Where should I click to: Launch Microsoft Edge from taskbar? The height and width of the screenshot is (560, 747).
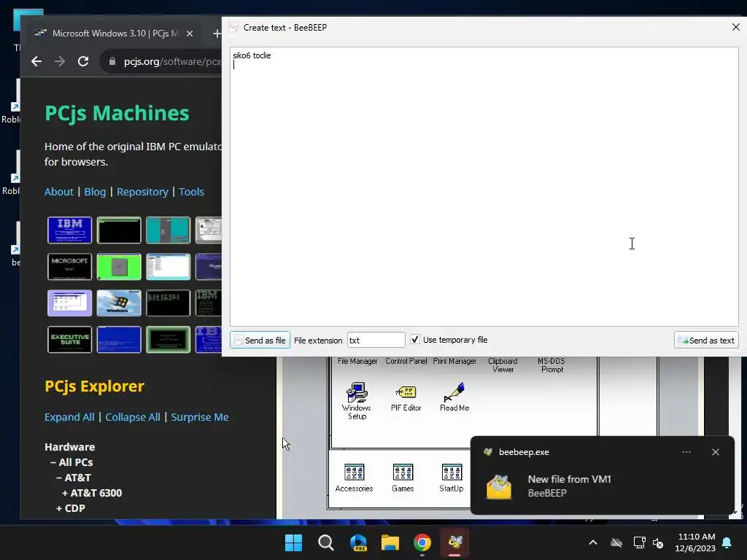point(358,542)
